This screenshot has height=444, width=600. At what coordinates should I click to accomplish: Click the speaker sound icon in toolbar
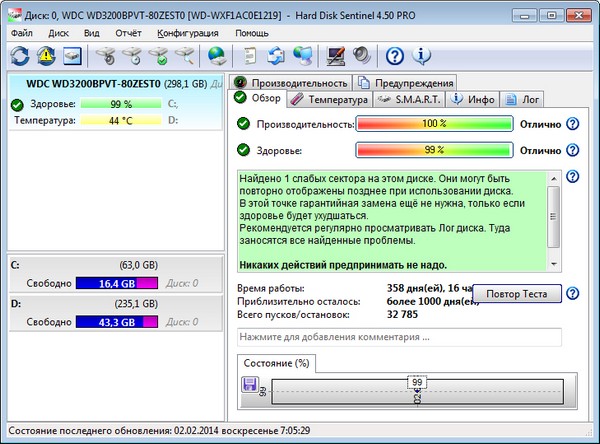(361, 55)
